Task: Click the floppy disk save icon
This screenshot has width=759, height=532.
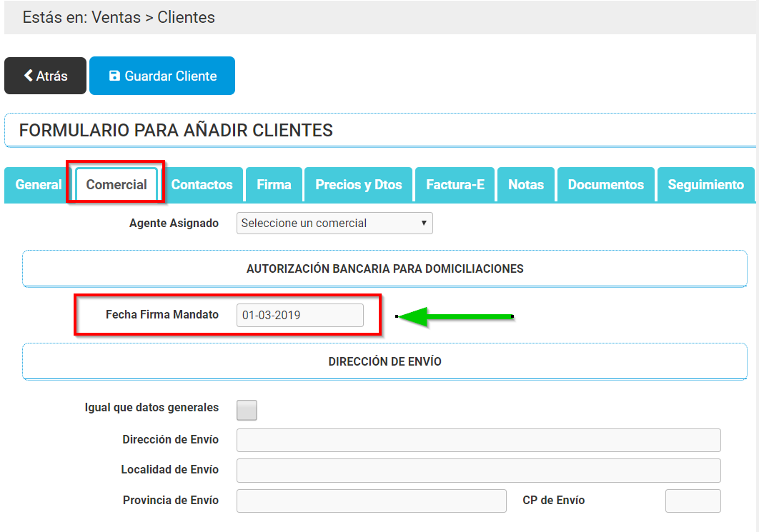Action: click(114, 76)
